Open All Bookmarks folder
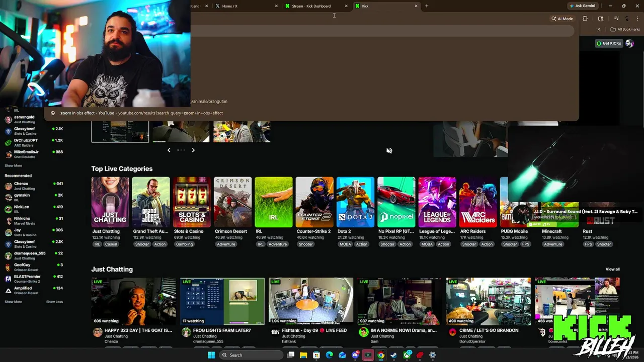Image resolution: width=644 pixels, height=362 pixels. (x=625, y=29)
